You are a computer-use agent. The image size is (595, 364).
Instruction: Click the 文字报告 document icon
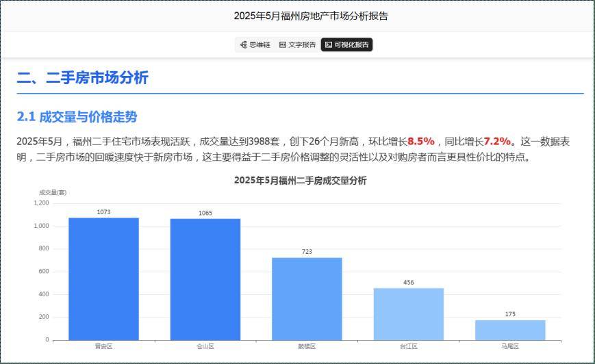[x=282, y=44]
